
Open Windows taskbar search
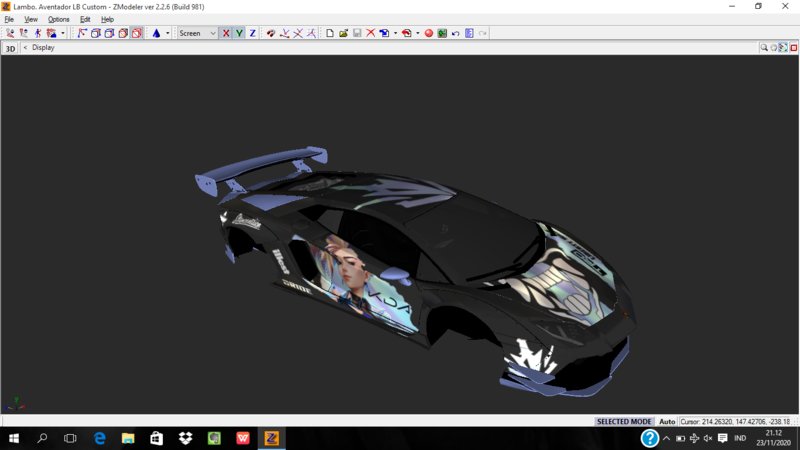[x=42, y=438]
